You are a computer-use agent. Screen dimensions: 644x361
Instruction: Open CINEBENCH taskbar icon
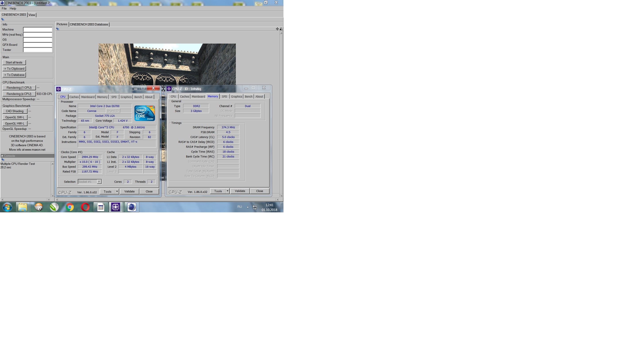[x=132, y=207]
